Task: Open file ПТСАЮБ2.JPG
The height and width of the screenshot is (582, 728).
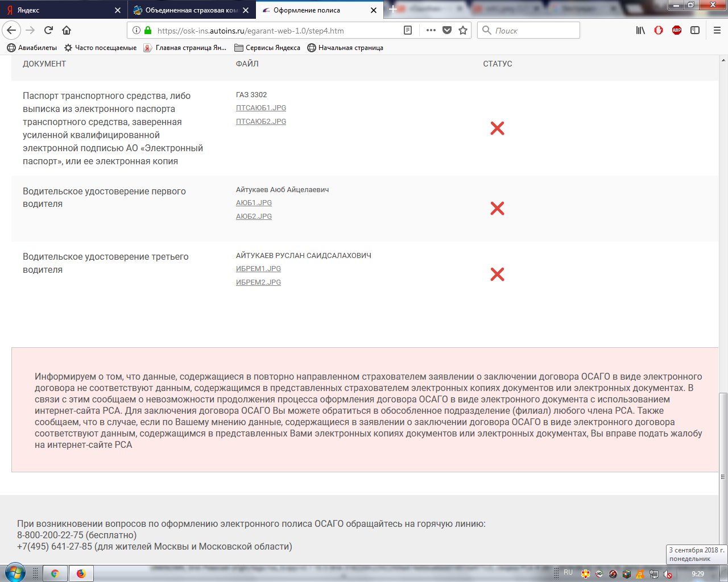Action: (261, 122)
